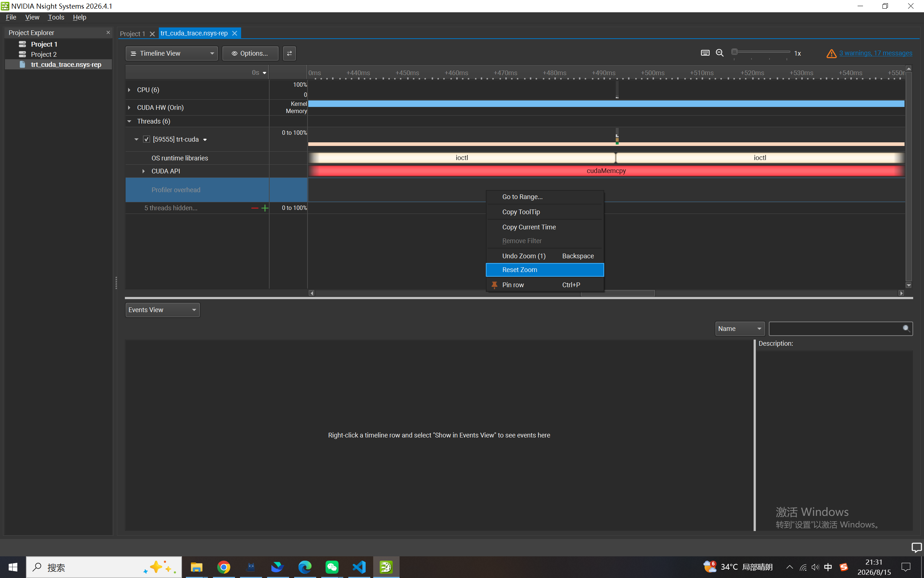Click the timeline scroll right arrow
This screenshot has height=578, width=924.
pyautogui.click(x=902, y=293)
